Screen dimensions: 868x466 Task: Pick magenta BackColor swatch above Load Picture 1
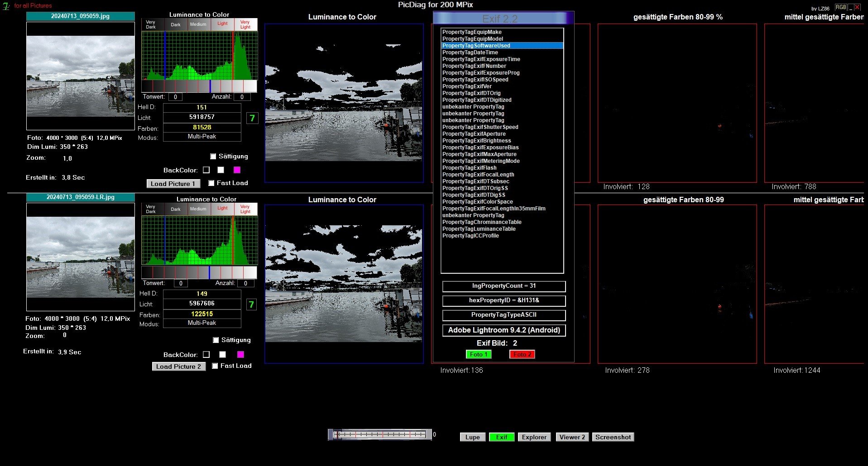[237, 170]
